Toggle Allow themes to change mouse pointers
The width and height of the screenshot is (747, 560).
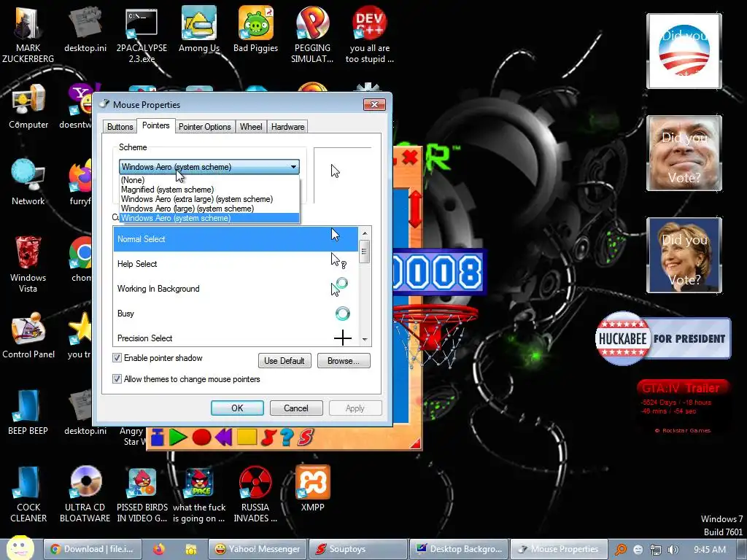pyautogui.click(x=117, y=379)
